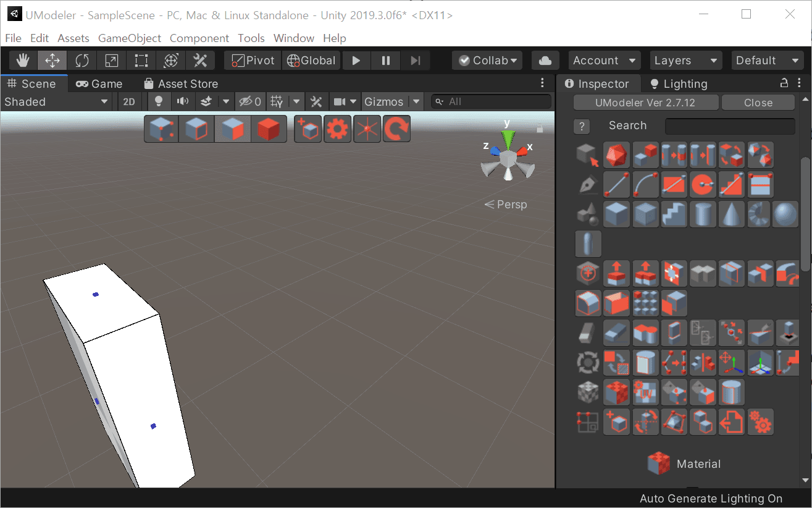
Task: Expand the grid axis dropdown arrow
Action: [x=297, y=102]
